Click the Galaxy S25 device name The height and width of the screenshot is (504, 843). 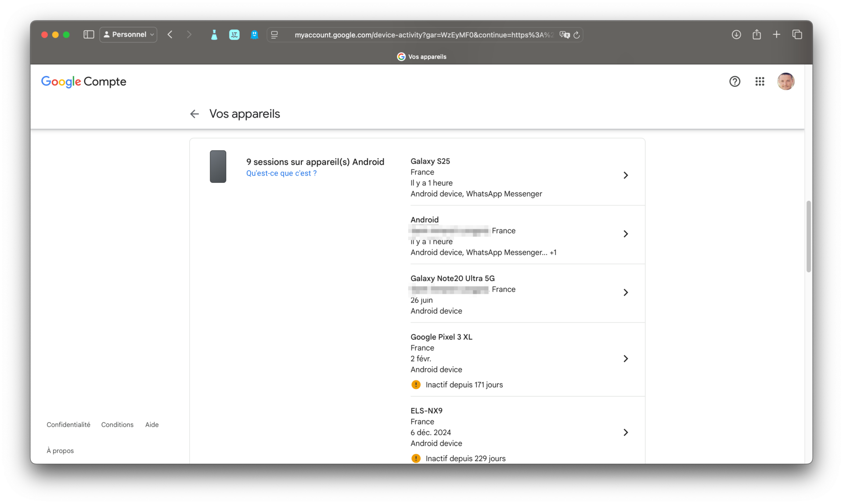coord(430,161)
